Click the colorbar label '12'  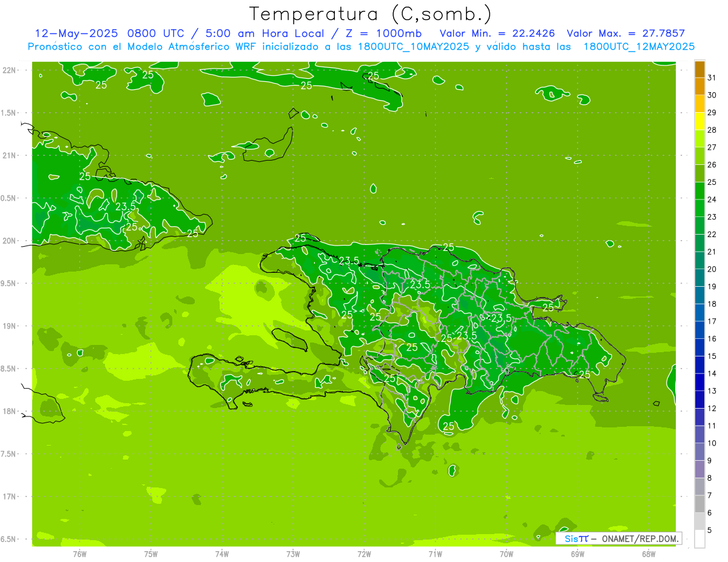click(x=712, y=409)
